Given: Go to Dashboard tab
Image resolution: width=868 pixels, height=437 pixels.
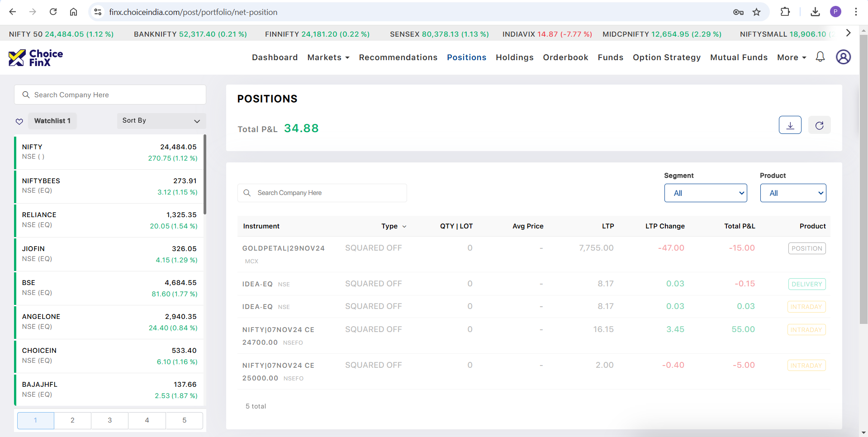Looking at the screenshot, I should (275, 57).
